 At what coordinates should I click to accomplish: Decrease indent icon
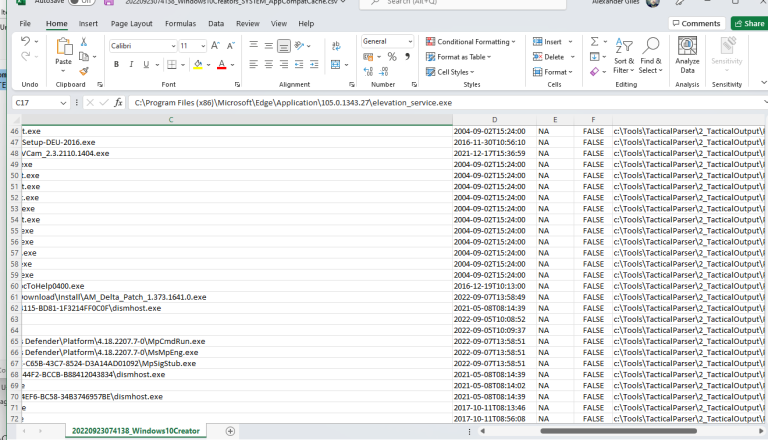pyautogui.click(x=299, y=64)
